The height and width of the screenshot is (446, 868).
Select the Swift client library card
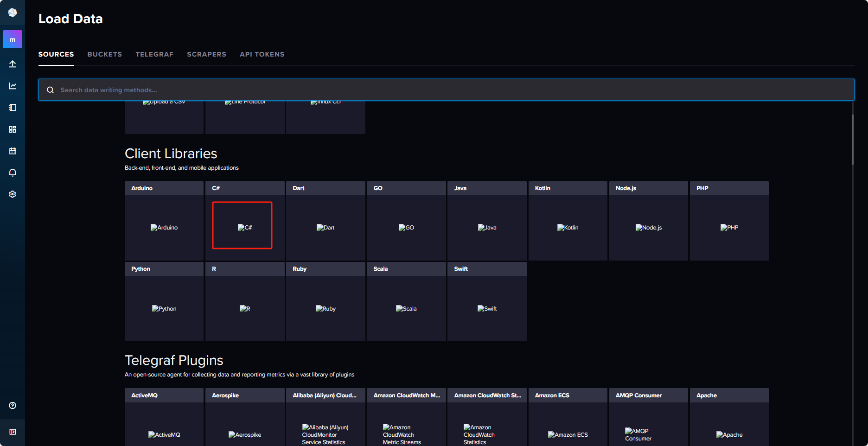[487, 301]
